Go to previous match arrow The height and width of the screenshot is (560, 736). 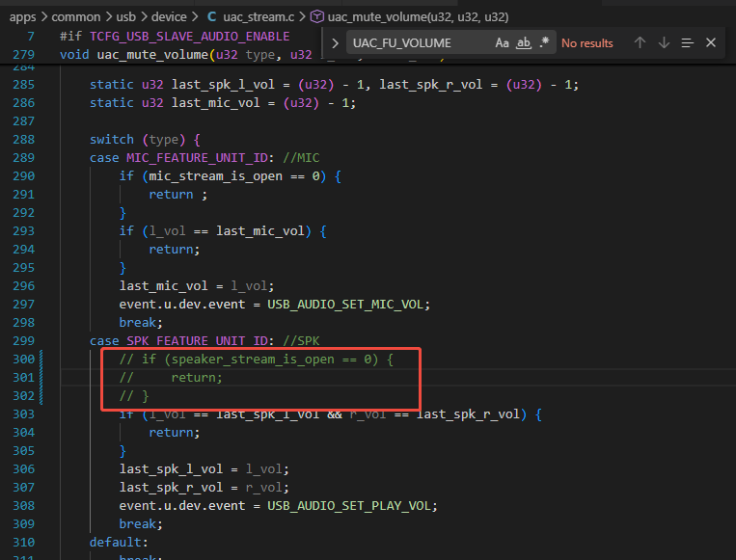pyautogui.click(x=640, y=43)
